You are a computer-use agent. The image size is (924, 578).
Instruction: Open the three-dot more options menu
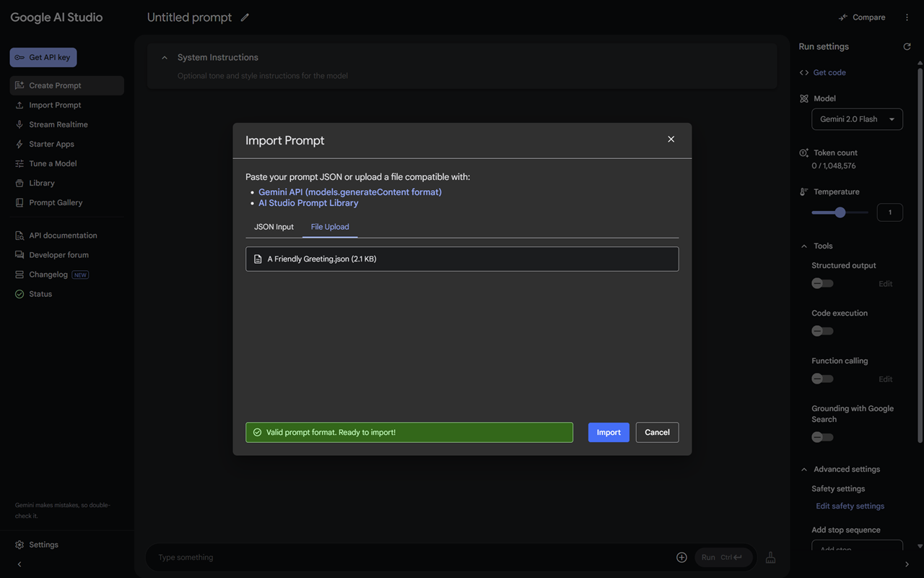pyautogui.click(x=907, y=17)
